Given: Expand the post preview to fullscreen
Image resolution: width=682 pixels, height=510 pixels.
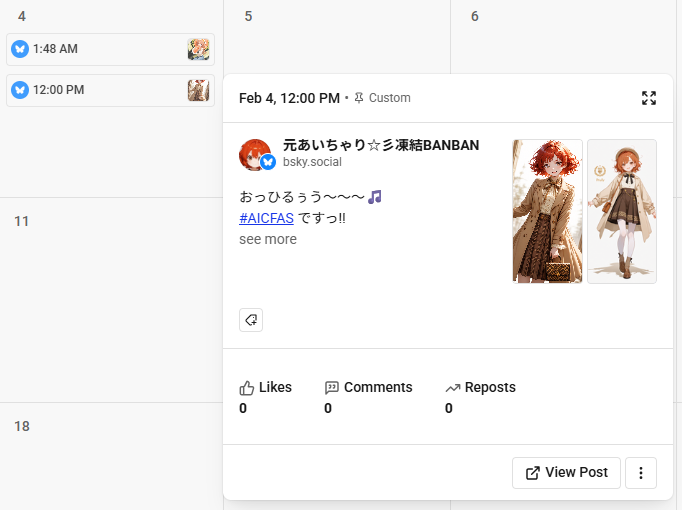Looking at the screenshot, I should pyautogui.click(x=649, y=98).
